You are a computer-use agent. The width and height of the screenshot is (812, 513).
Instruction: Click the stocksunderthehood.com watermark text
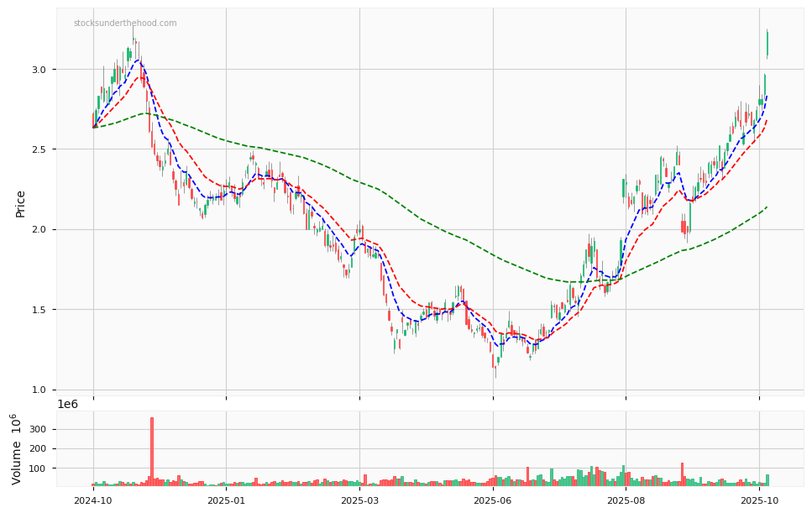(125, 24)
